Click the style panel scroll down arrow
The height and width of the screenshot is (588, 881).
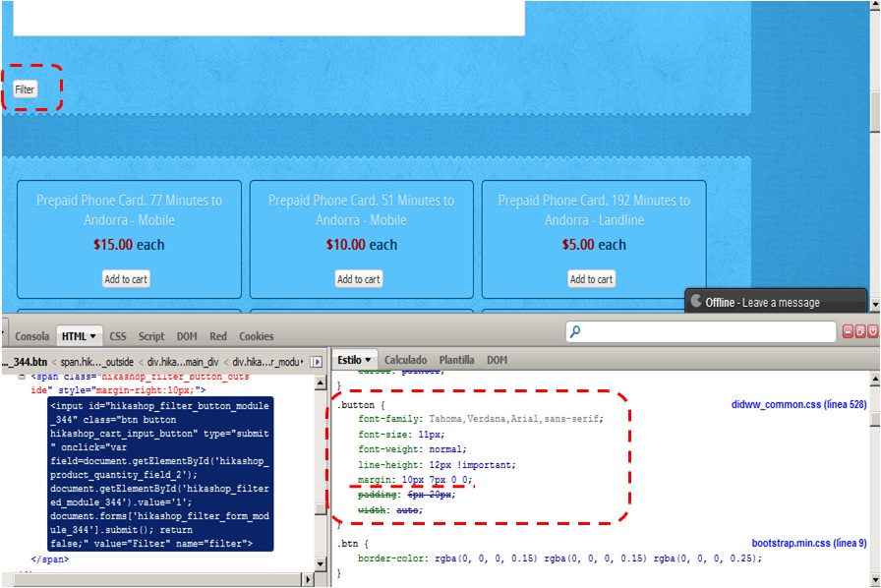[x=875, y=578]
